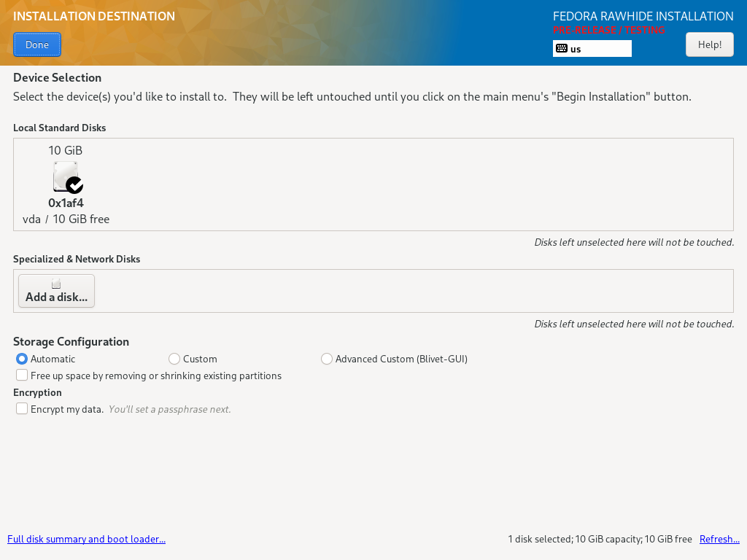747x560 pixels.
Task: Click the 'PRE-RELEASE / TESTING' red text
Action: (609, 30)
